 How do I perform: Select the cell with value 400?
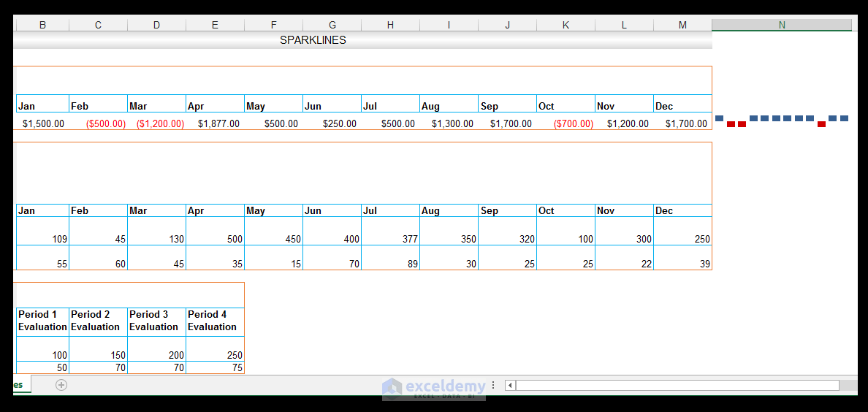click(x=332, y=231)
